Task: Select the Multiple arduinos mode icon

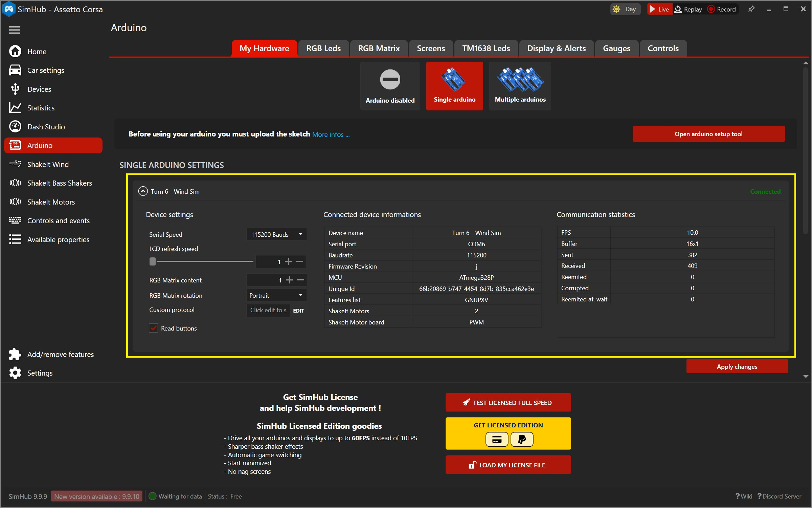Action: pyautogui.click(x=520, y=86)
